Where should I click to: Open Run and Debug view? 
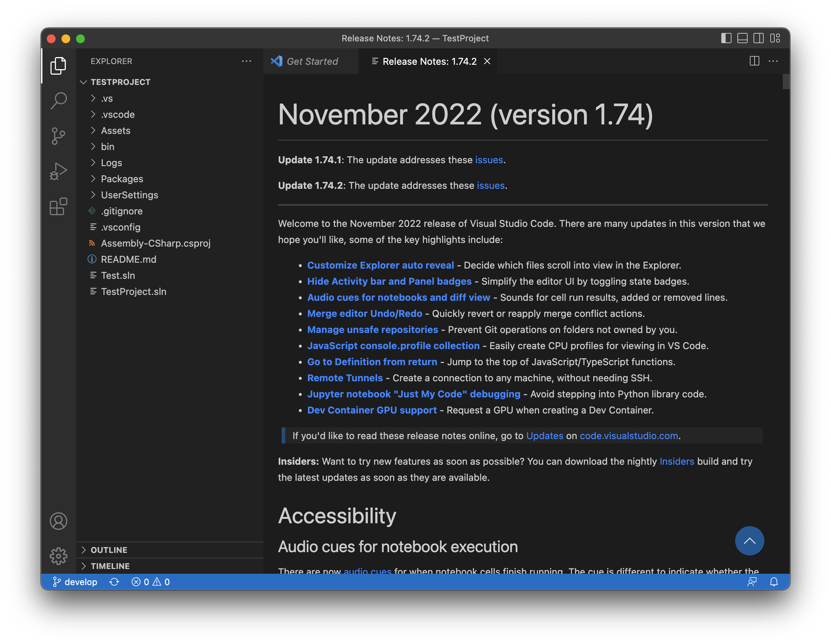tap(58, 172)
